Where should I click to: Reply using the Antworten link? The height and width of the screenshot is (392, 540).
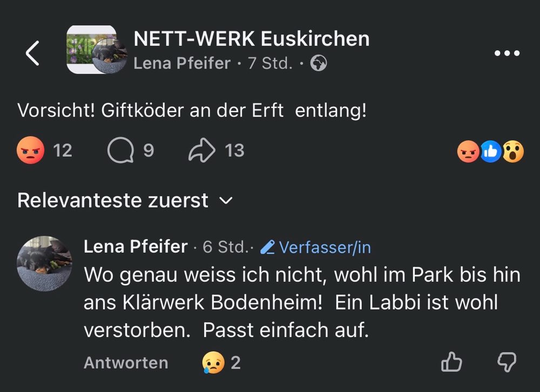(x=125, y=362)
